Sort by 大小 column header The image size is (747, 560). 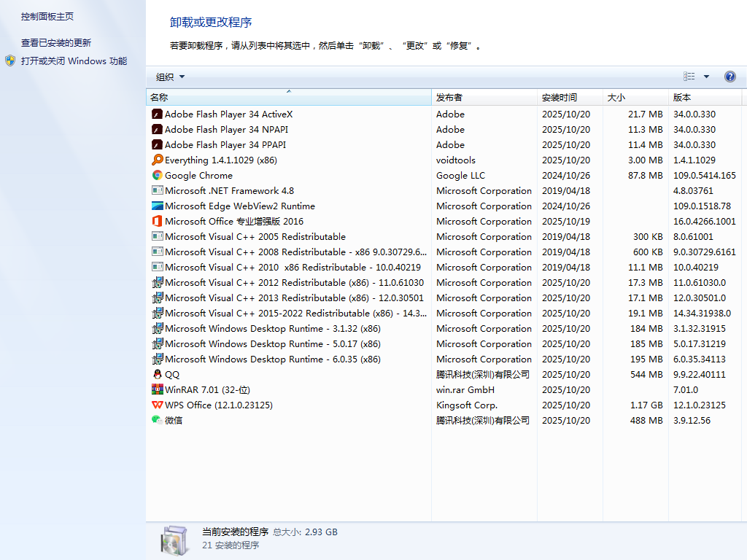click(616, 97)
